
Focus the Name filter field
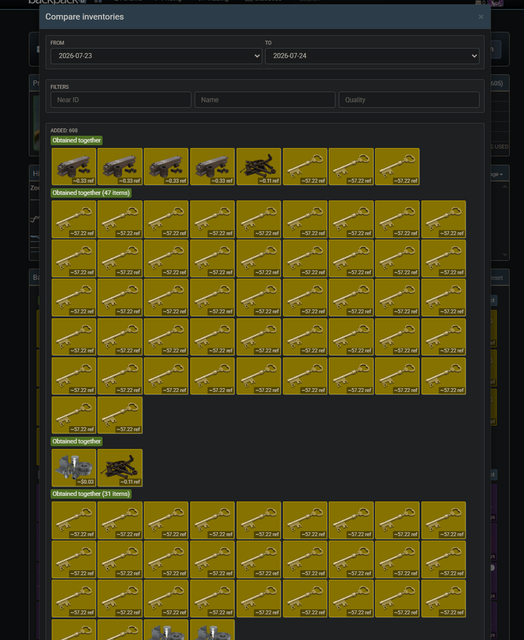[x=265, y=100]
